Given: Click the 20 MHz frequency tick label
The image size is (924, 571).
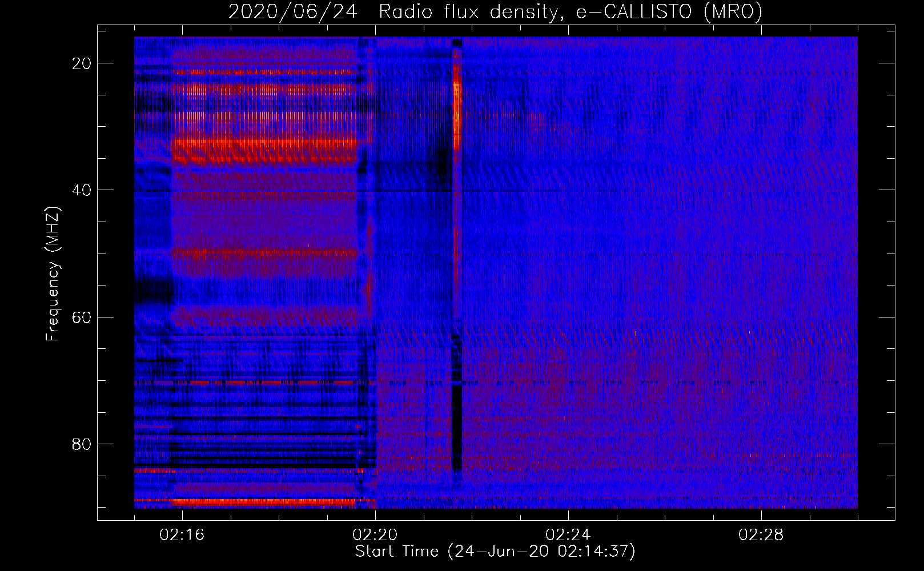Looking at the screenshot, I should (x=82, y=63).
